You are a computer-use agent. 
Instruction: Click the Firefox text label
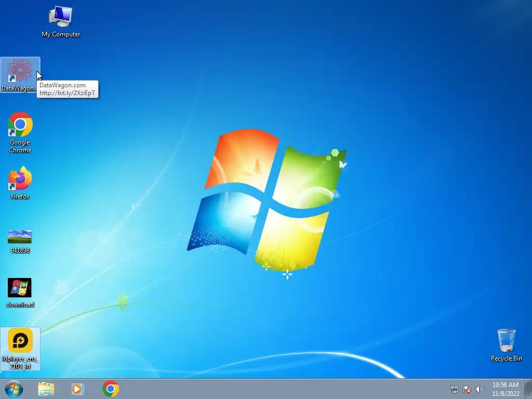(20, 196)
